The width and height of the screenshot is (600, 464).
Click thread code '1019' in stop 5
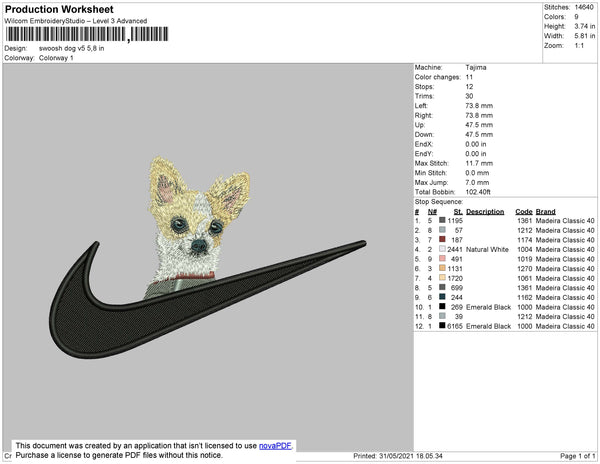[x=525, y=259]
